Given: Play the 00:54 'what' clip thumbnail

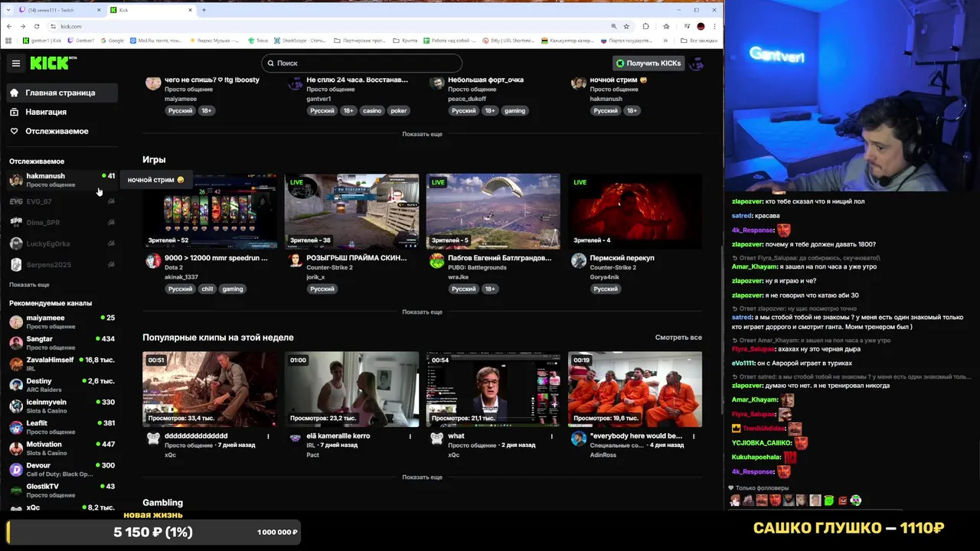Looking at the screenshot, I should [493, 390].
